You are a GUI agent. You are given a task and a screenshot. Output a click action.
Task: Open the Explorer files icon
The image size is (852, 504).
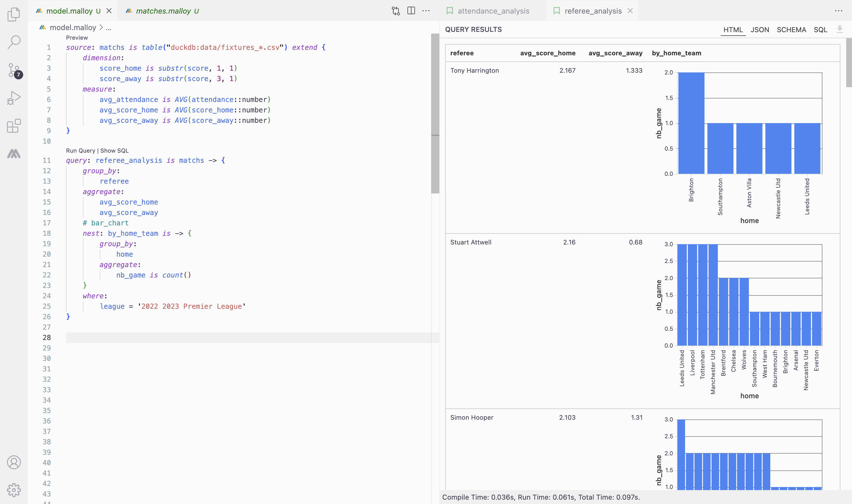pos(14,14)
